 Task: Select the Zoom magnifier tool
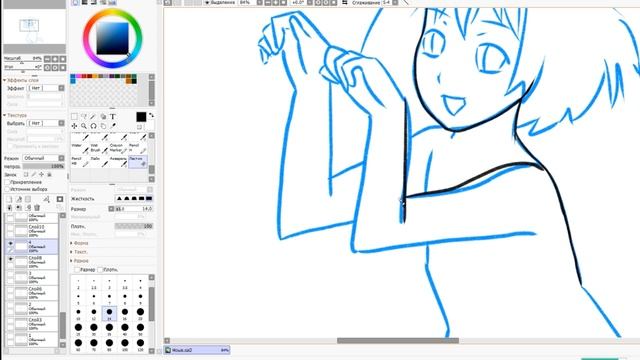(84, 126)
